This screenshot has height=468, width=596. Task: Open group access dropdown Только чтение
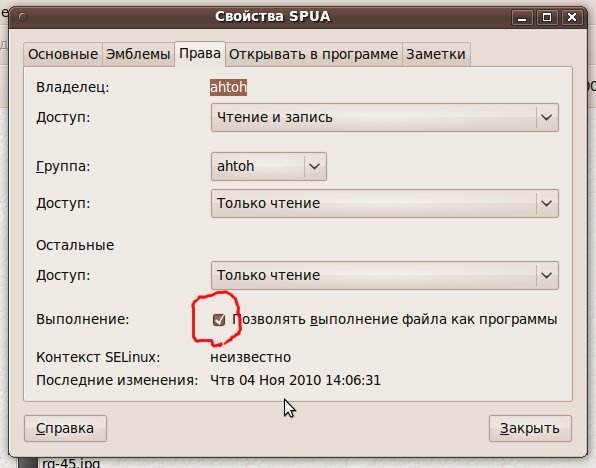click(x=385, y=203)
